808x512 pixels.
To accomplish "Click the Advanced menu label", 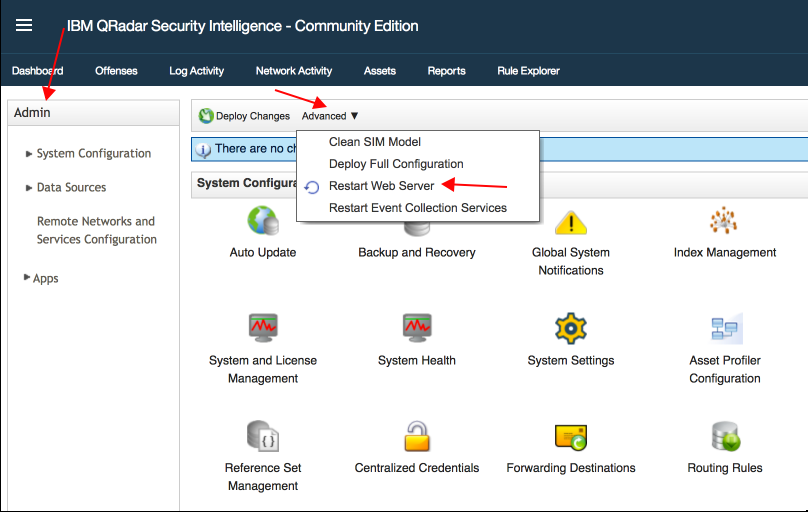I will click(324, 116).
